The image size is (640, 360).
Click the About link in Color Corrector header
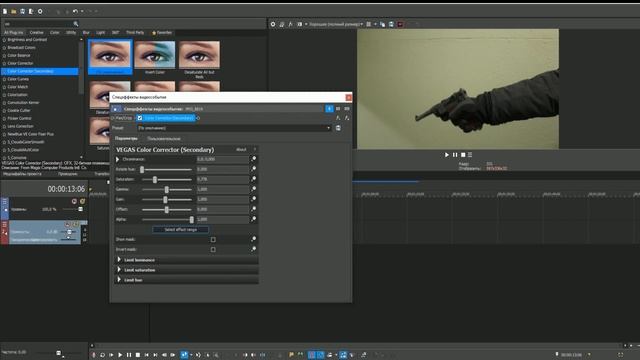241,149
